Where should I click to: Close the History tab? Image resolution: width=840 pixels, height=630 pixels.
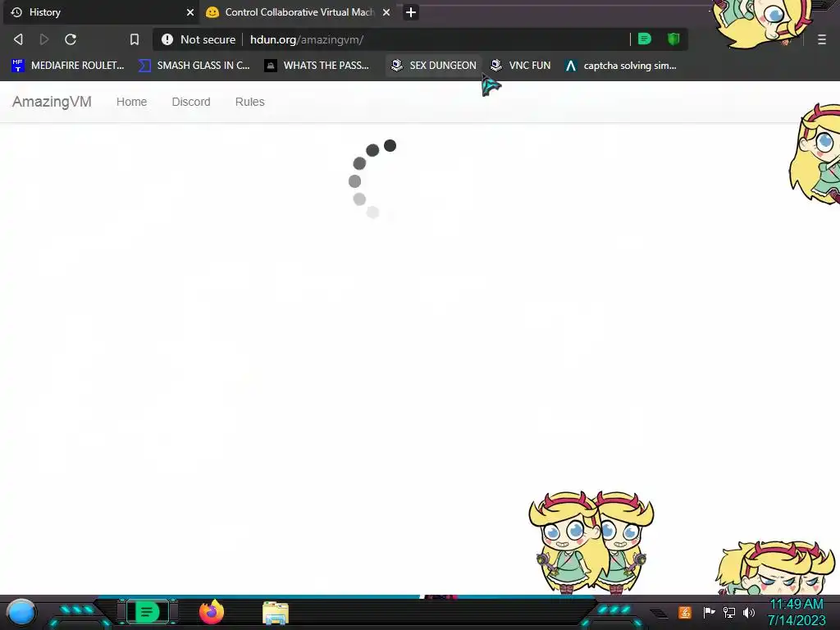pos(190,11)
